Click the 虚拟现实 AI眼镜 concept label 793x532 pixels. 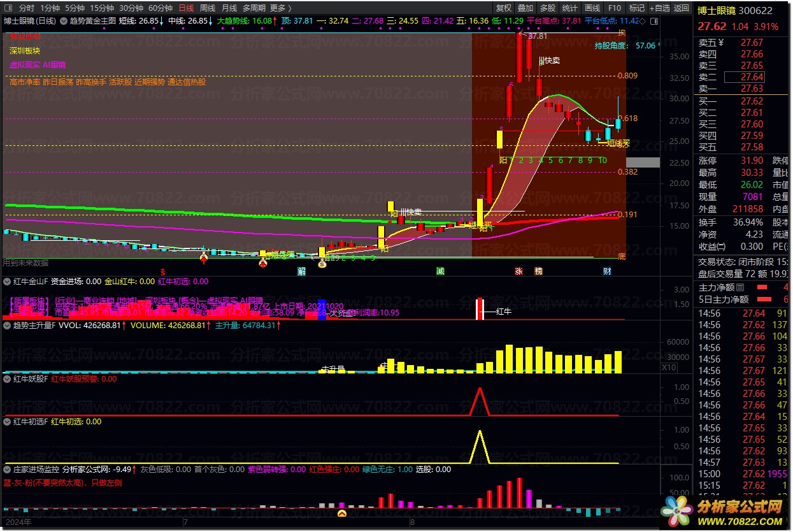(x=38, y=65)
